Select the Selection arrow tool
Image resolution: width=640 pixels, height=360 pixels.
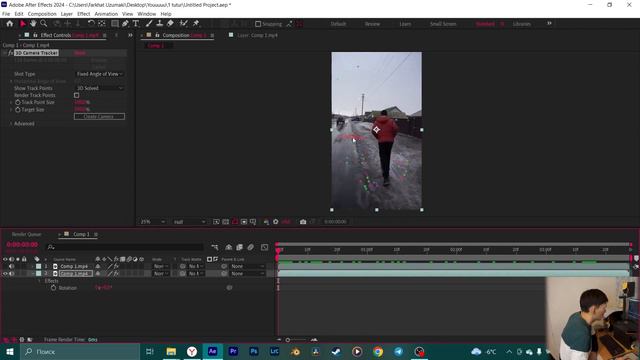coord(23,24)
